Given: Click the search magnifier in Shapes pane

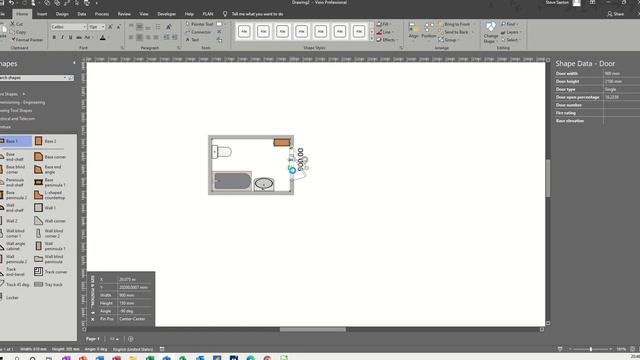Looking at the screenshot, I should click(71, 78).
